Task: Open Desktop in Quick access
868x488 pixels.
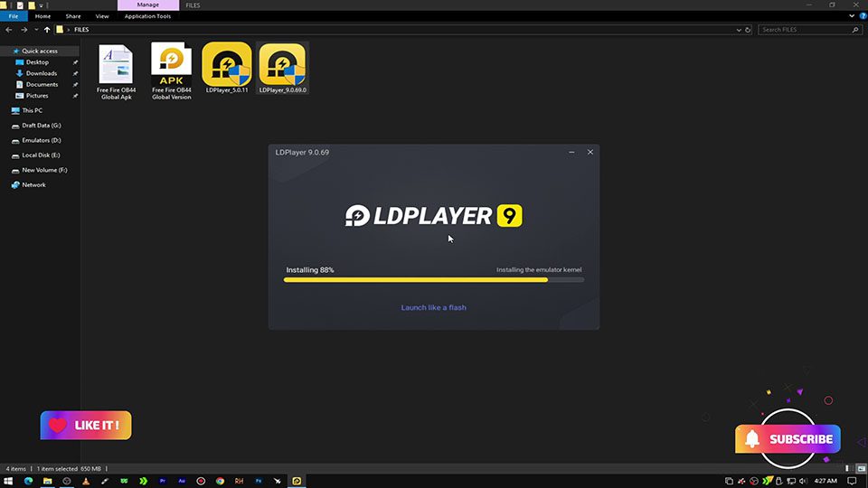Action: [38, 62]
